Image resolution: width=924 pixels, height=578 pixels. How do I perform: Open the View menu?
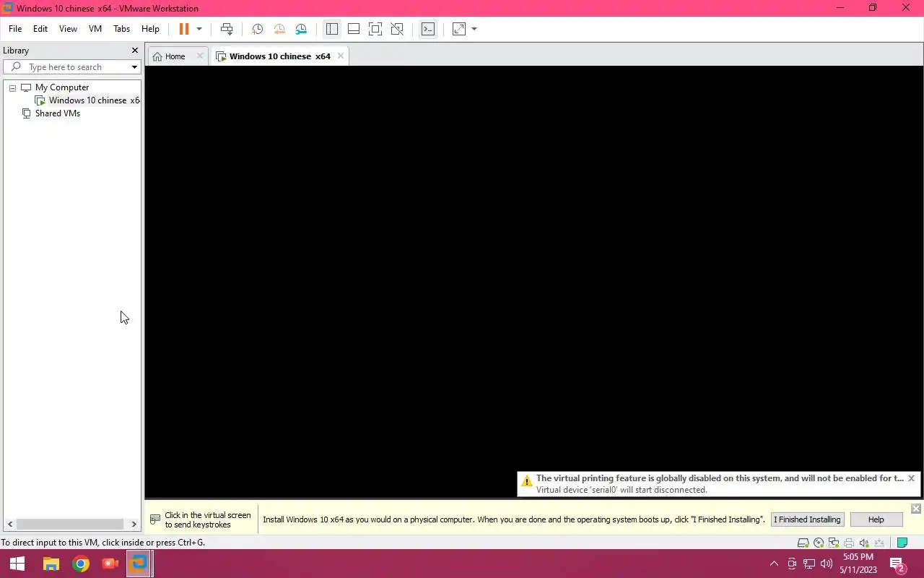click(x=68, y=29)
